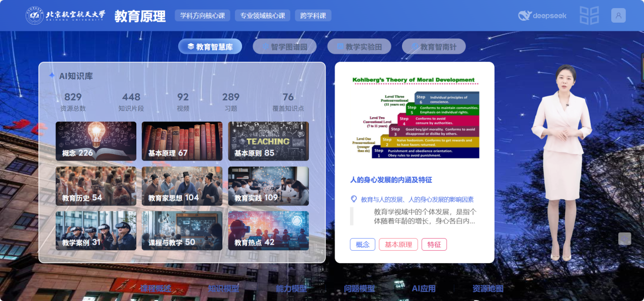Open the 智学图谱园 section icon
The image size is (644, 301).
(265, 46)
